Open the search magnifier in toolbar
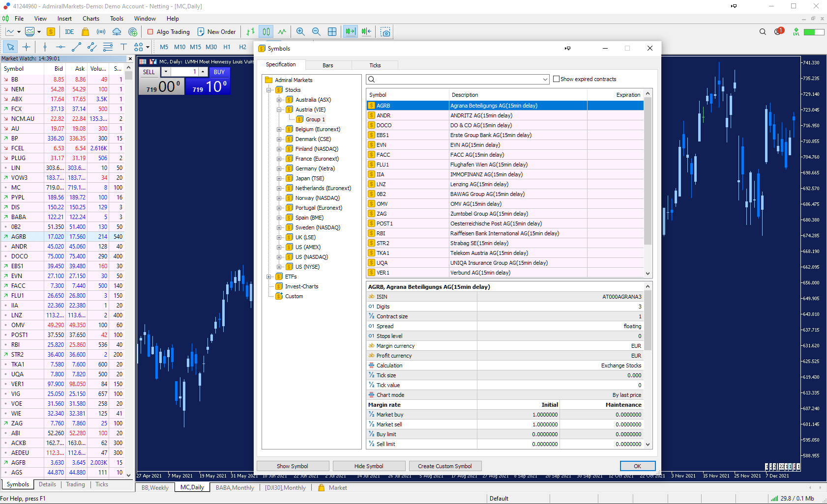This screenshot has width=827, height=504. [x=763, y=32]
